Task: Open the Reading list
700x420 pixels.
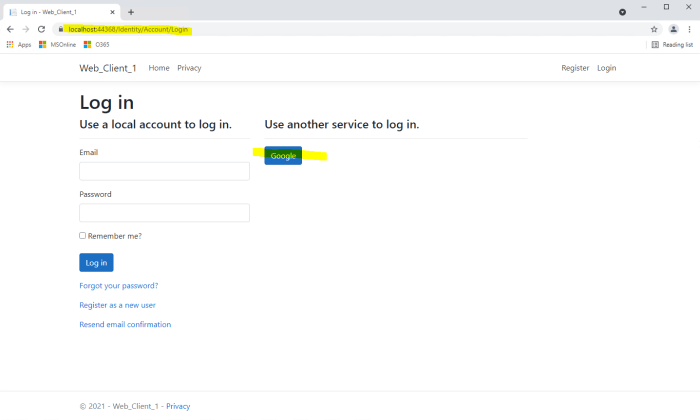Action: point(672,45)
